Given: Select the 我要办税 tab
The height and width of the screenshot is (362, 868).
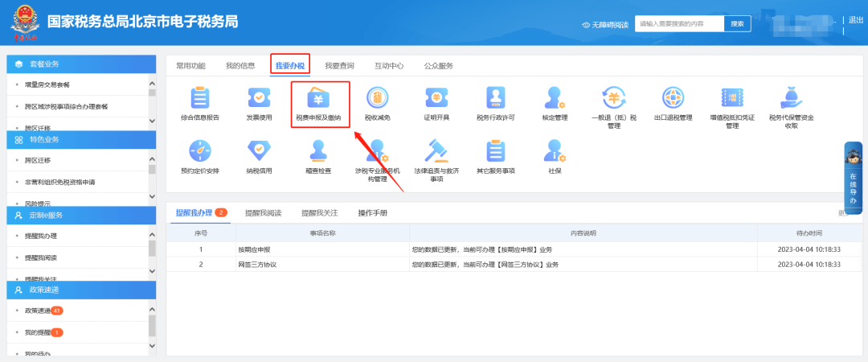Looking at the screenshot, I should point(290,66).
